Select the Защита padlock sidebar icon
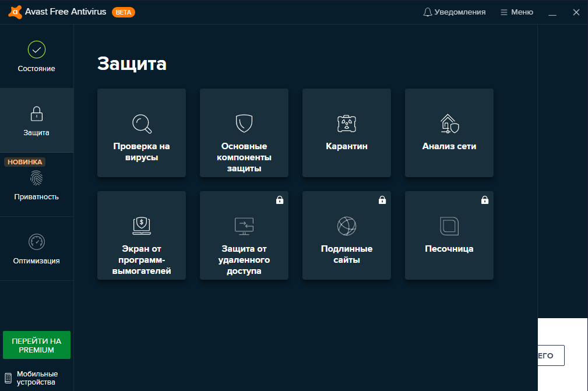 36,114
